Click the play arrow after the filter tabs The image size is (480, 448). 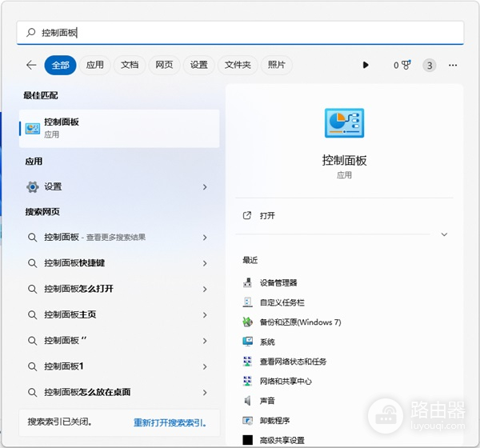click(366, 65)
